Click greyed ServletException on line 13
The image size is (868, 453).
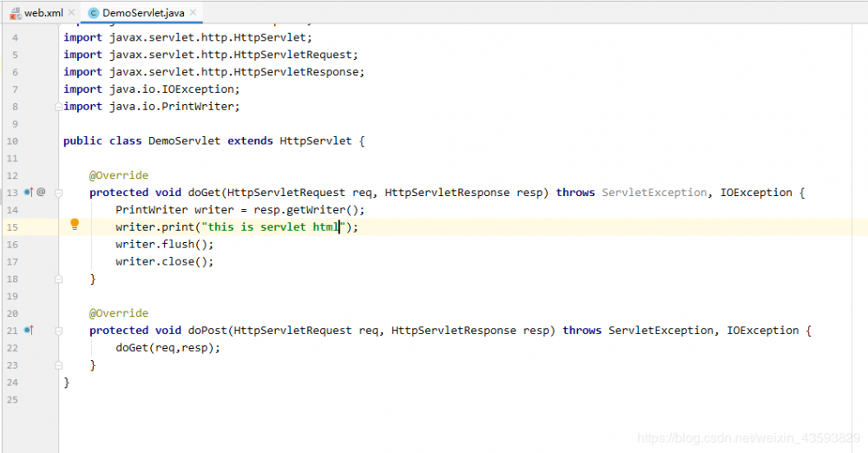(654, 192)
